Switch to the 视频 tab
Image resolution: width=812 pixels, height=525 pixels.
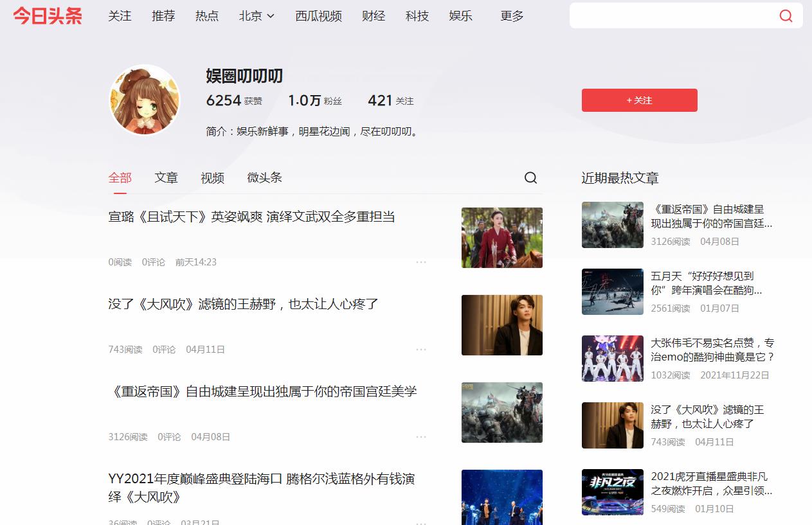(x=212, y=178)
